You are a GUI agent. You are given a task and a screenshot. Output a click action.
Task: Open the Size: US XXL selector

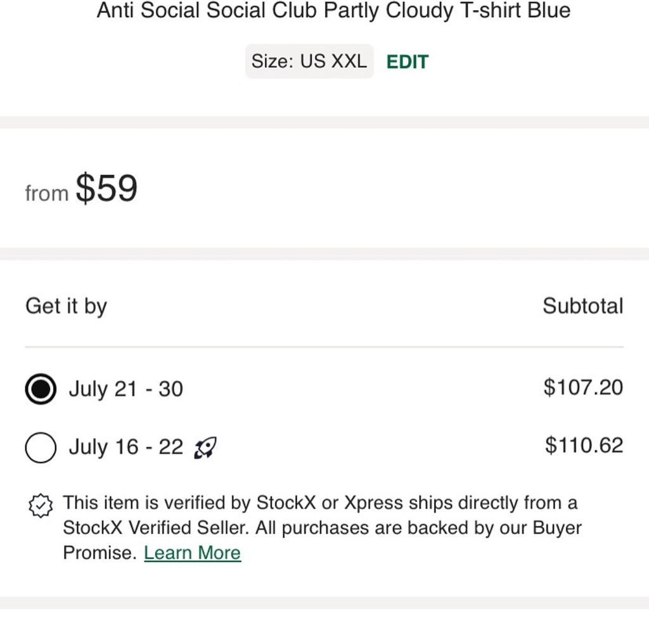click(309, 61)
